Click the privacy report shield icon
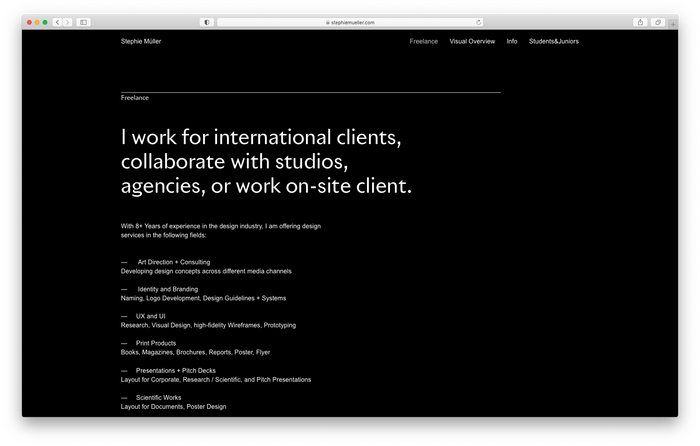Viewport: 700px width, 446px height. coord(207,22)
